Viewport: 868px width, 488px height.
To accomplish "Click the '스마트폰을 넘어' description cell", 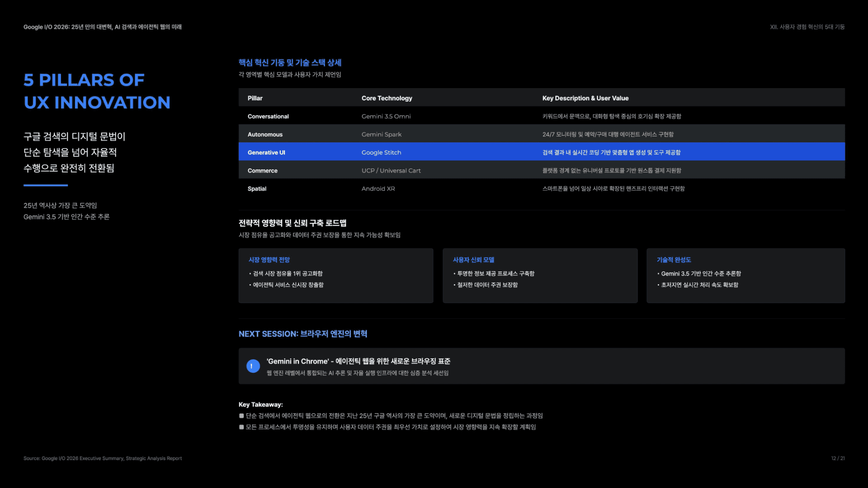I will tap(613, 188).
